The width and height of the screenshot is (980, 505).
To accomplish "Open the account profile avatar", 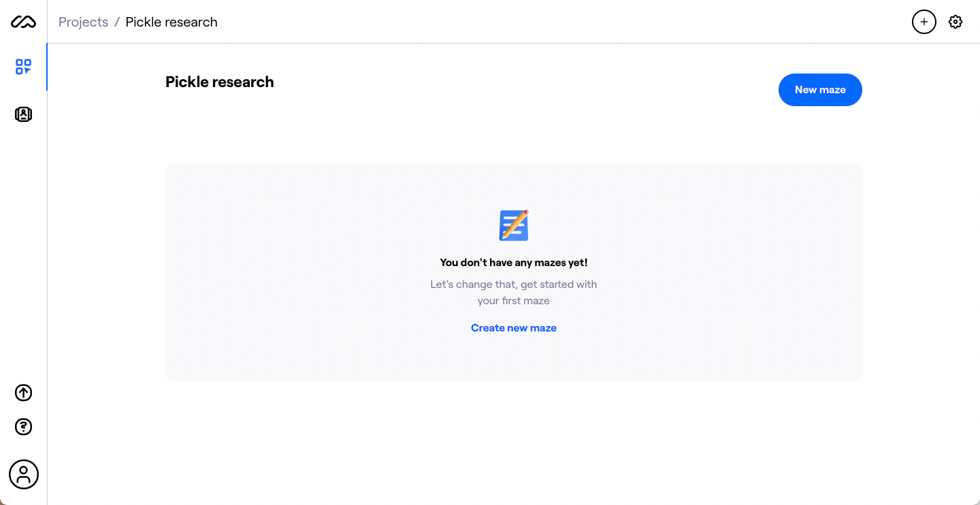I will (x=23, y=474).
